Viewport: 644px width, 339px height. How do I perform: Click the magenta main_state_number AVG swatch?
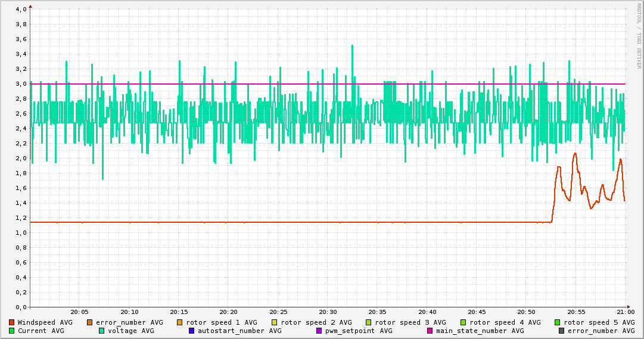[430, 331]
